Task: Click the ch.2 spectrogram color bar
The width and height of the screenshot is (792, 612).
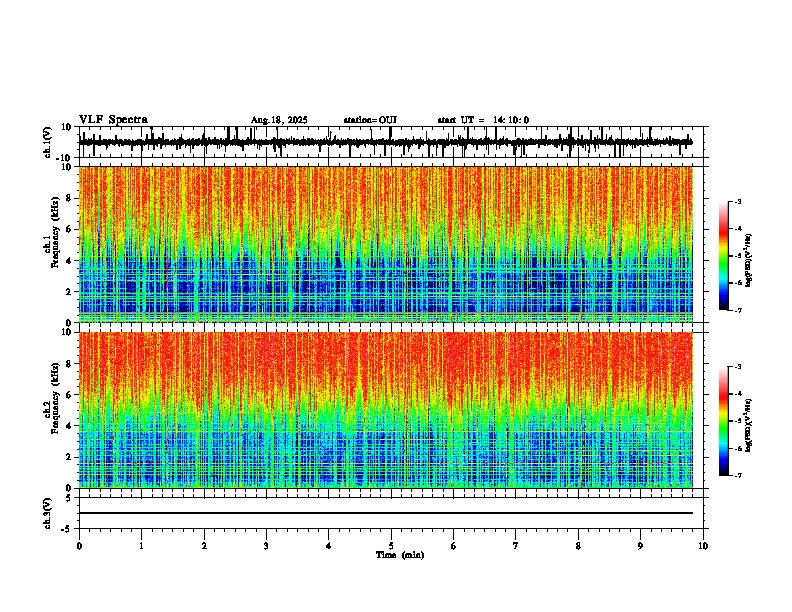Action: pyautogui.click(x=723, y=421)
